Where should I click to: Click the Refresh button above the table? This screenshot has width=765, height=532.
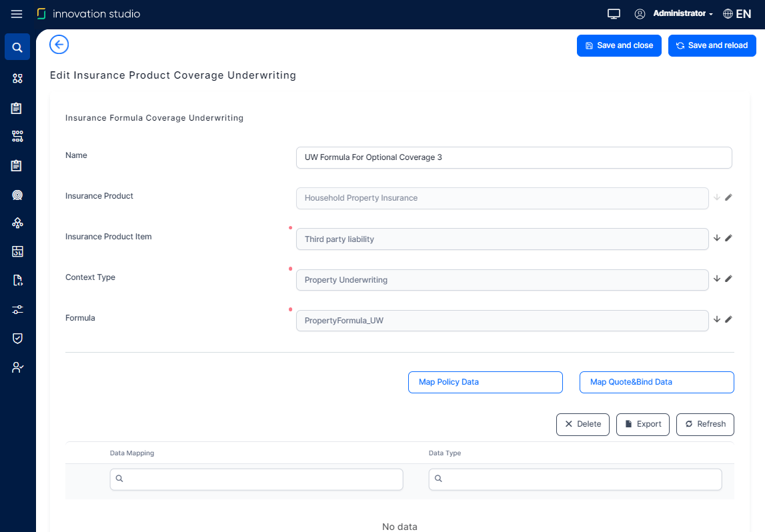(705, 424)
